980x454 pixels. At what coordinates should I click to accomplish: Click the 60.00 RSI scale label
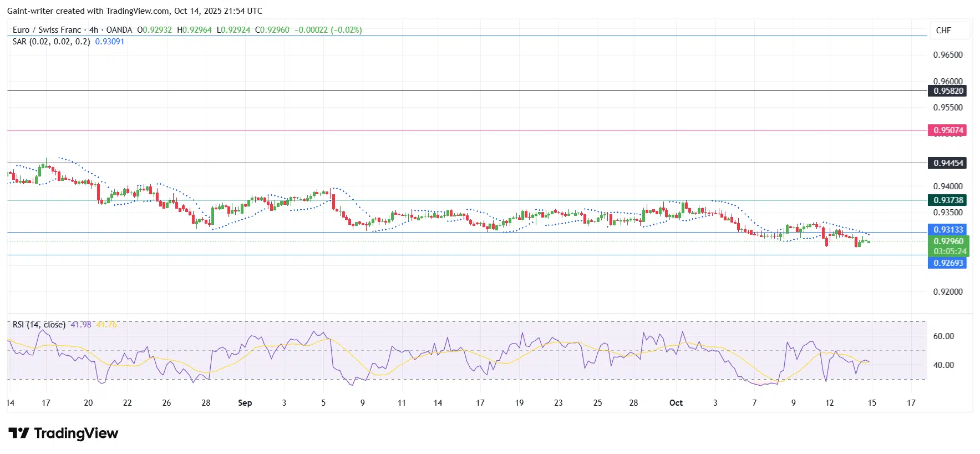(943, 336)
